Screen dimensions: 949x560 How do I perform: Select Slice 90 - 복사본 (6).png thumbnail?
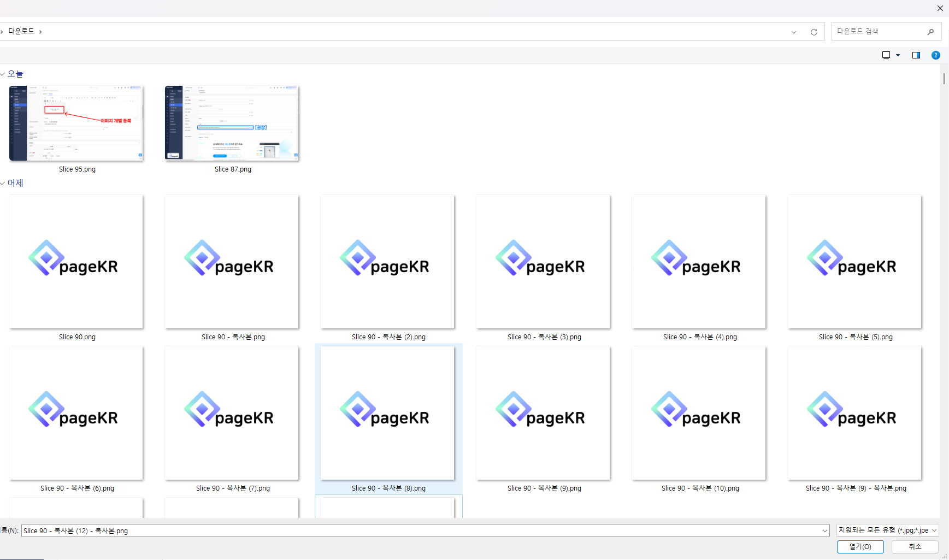click(76, 413)
